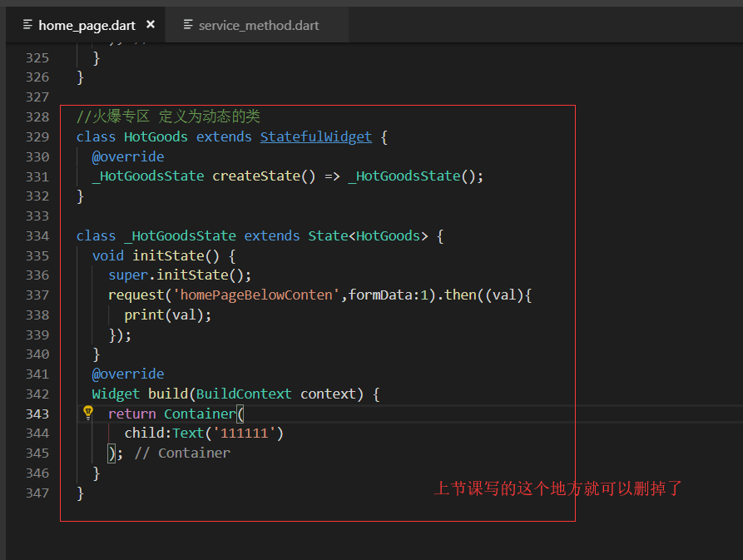Open the lightbulb quick-fix on line 343

pyautogui.click(x=88, y=413)
